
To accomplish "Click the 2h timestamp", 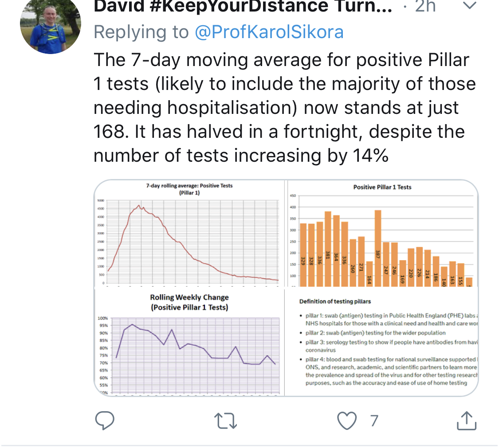I will [425, 6].
